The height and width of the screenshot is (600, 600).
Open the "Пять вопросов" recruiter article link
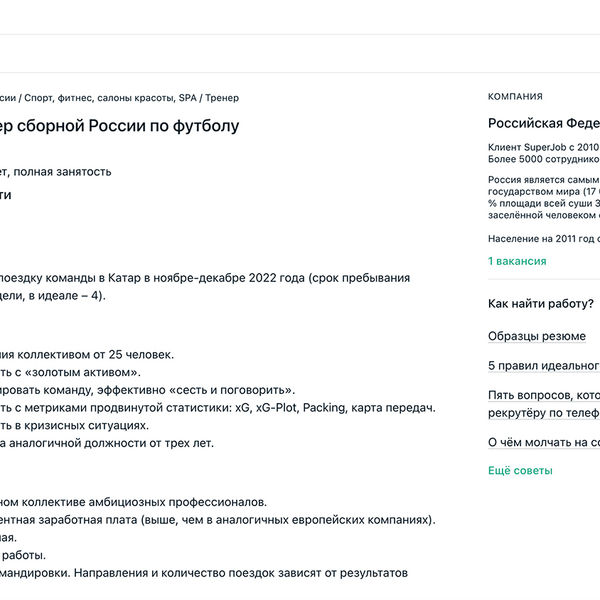[x=543, y=395]
